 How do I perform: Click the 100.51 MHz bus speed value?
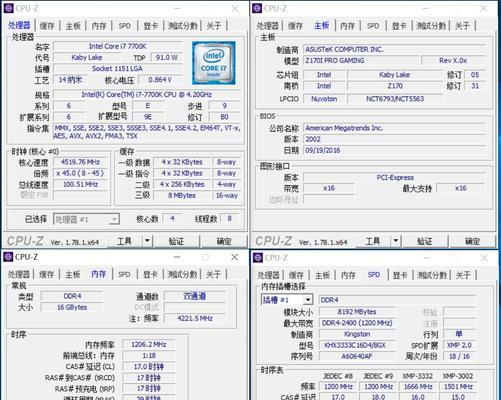click(80, 184)
